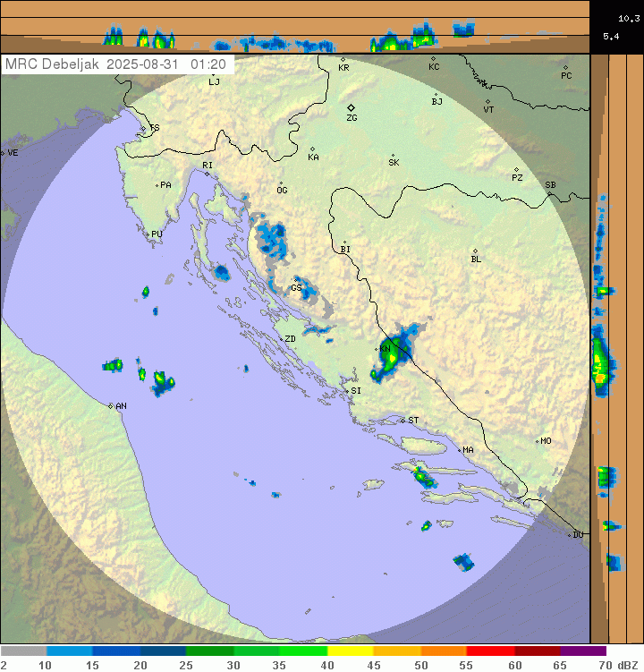Click the MO city label
The height and width of the screenshot is (672, 644).
546,441
